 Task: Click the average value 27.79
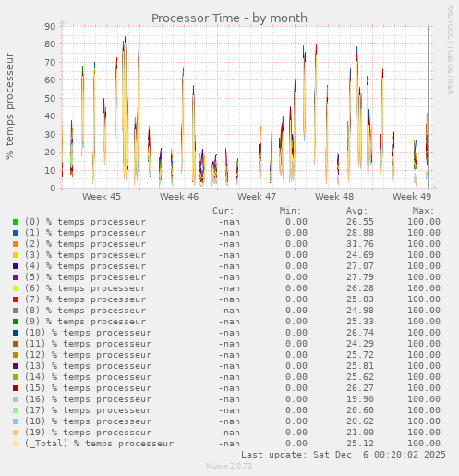tap(360, 277)
